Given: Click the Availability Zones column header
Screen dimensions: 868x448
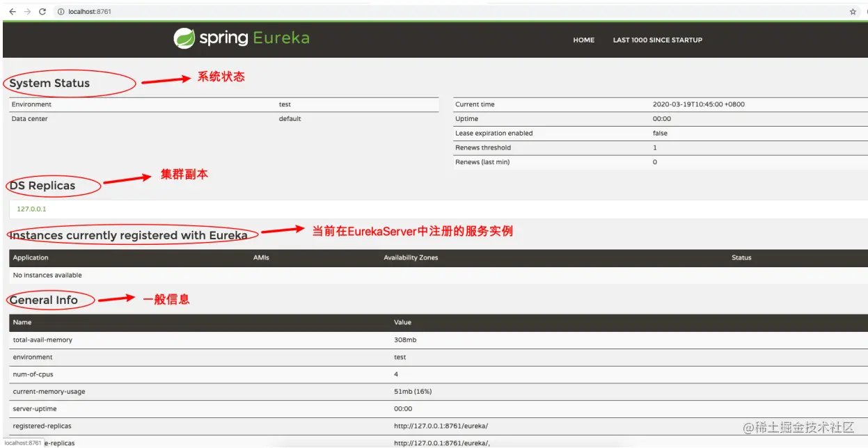Looking at the screenshot, I should pos(411,258).
